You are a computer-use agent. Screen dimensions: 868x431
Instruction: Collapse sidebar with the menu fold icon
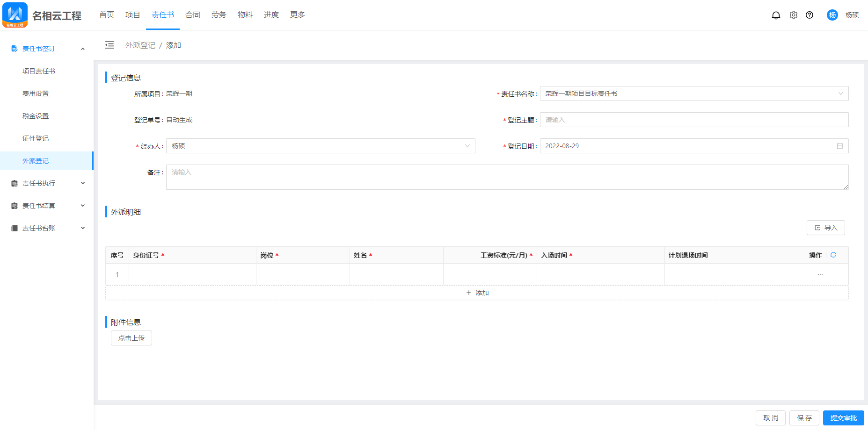109,45
